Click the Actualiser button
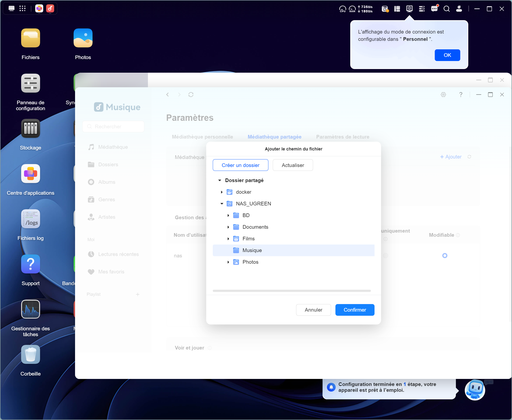 (x=293, y=165)
